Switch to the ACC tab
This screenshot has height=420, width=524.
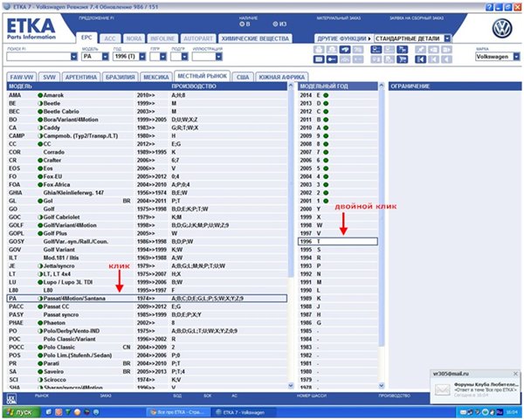click(x=110, y=38)
